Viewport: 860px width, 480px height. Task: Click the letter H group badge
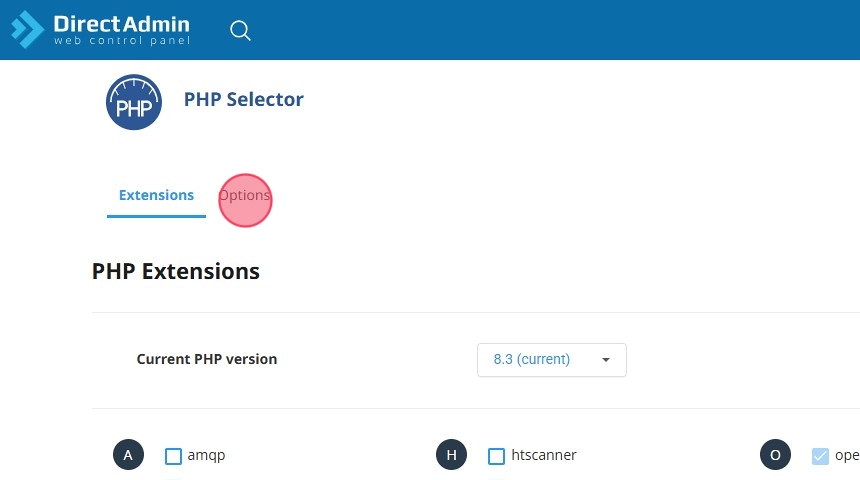point(452,455)
